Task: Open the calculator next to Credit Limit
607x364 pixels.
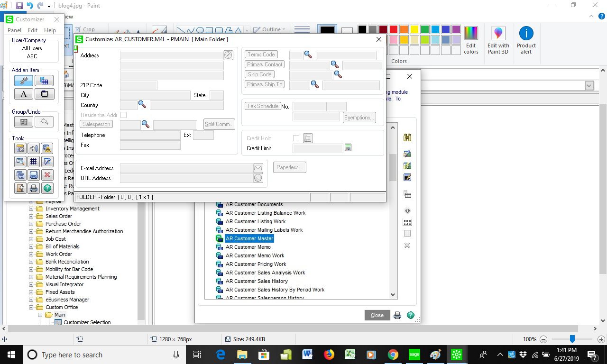Action: coord(348,148)
